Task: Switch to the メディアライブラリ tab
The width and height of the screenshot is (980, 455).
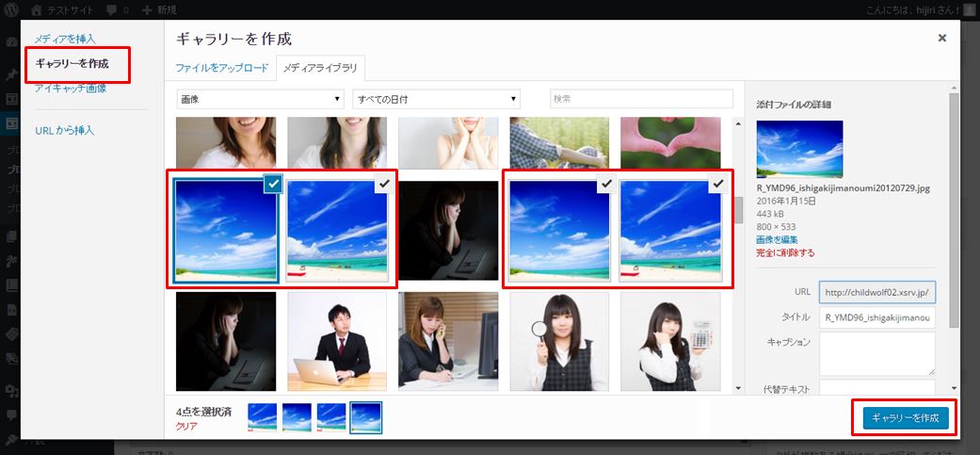Action: tap(321, 68)
